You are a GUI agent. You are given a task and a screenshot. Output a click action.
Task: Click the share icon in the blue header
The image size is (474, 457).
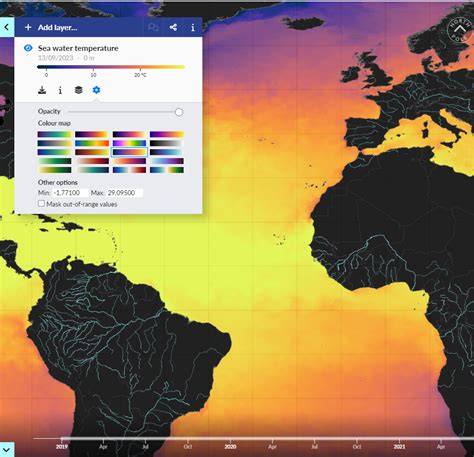click(173, 27)
